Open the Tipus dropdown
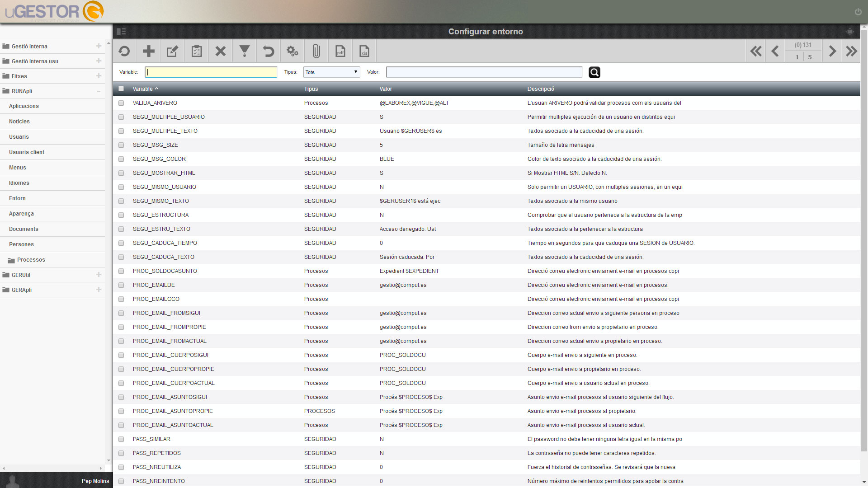868x488 pixels. 331,72
